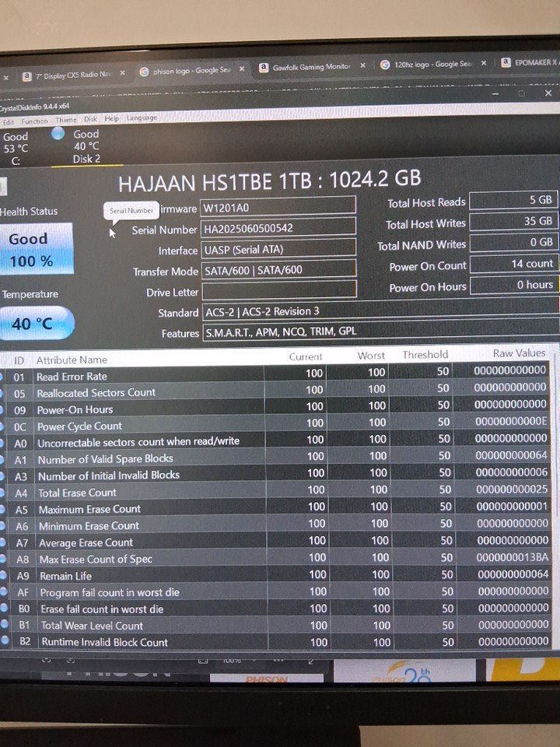Click the Amazon favicon on the Gawfolk Gaming Monitor tab

click(264, 68)
